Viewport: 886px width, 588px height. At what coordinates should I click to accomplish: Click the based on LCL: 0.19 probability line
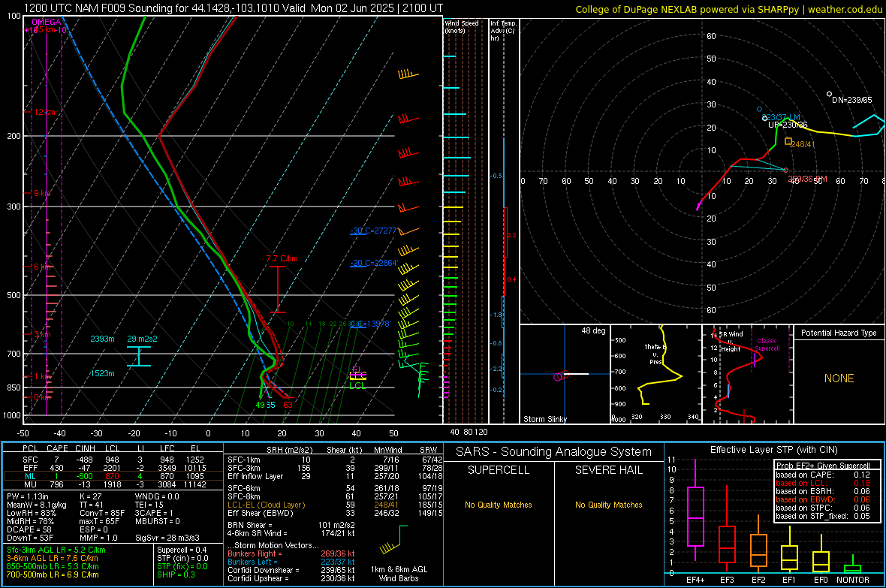point(823,483)
